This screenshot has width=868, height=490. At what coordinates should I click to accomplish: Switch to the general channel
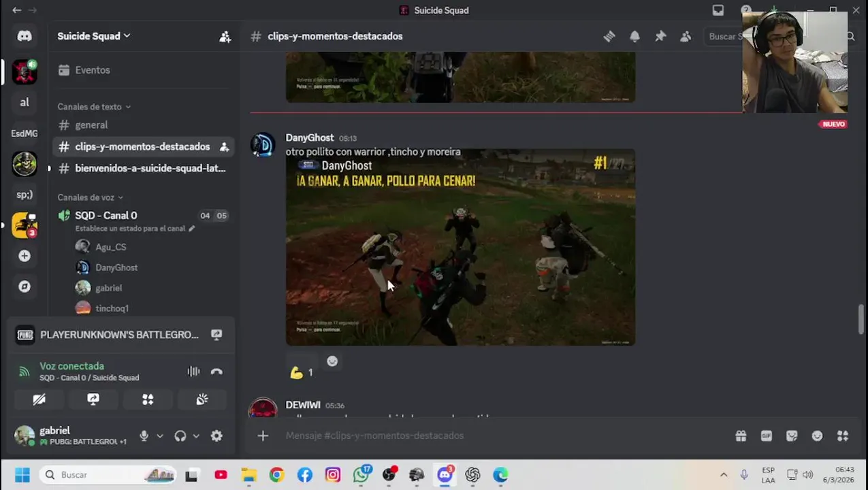pos(143,125)
